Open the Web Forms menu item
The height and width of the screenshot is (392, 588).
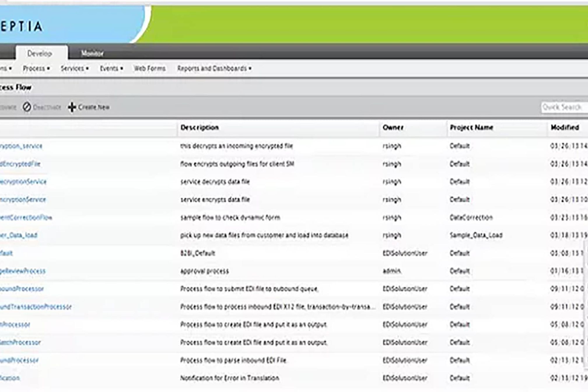point(149,68)
